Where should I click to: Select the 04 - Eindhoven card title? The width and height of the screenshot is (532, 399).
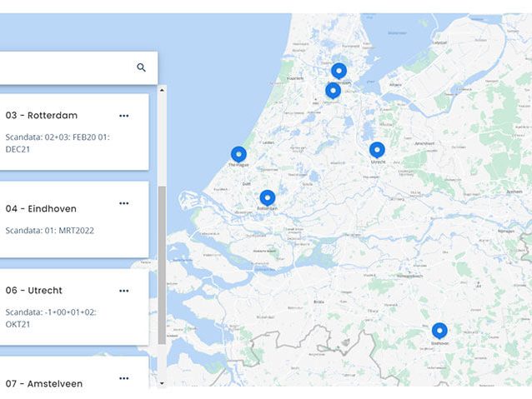[x=41, y=209]
